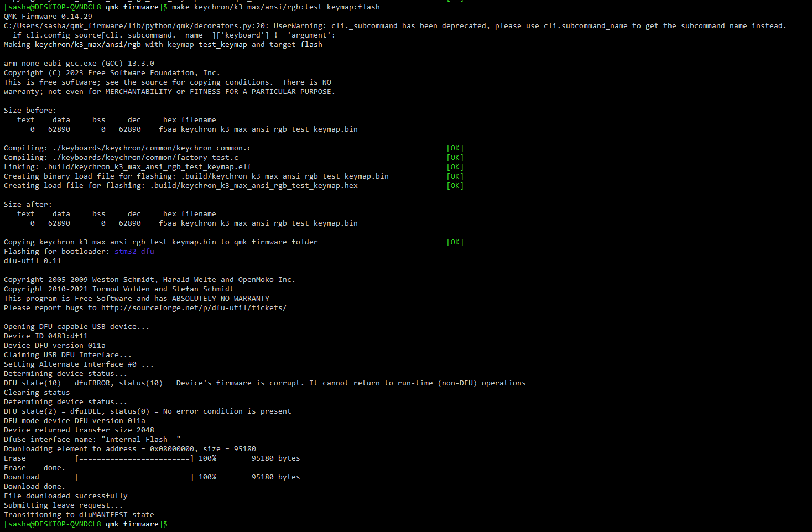This screenshot has height=532, width=812.
Task: Click the OK status for factory_test.c compile
Action: [x=455, y=157]
